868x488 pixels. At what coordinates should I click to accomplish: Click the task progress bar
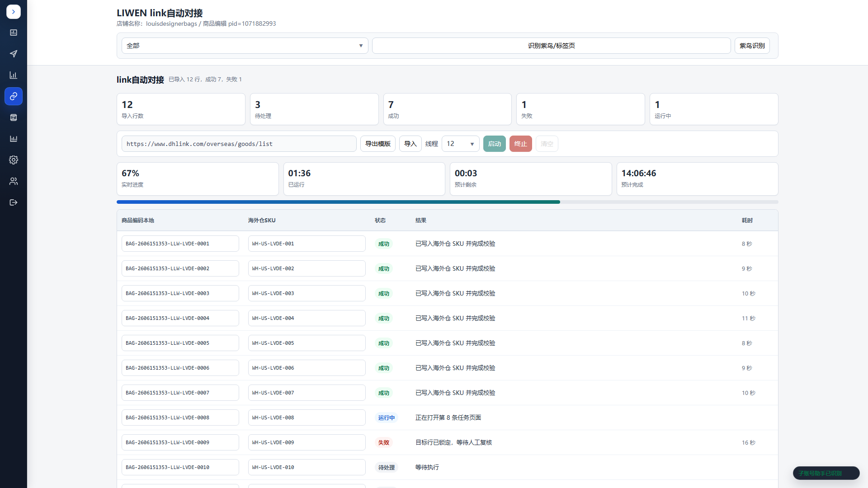pos(447,202)
